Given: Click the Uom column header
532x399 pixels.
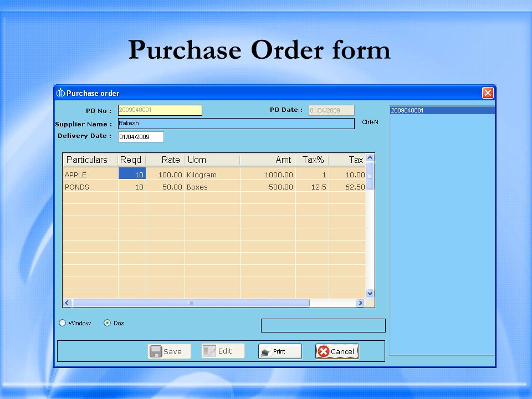Looking at the screenshot, I should (x=212, y=160).
